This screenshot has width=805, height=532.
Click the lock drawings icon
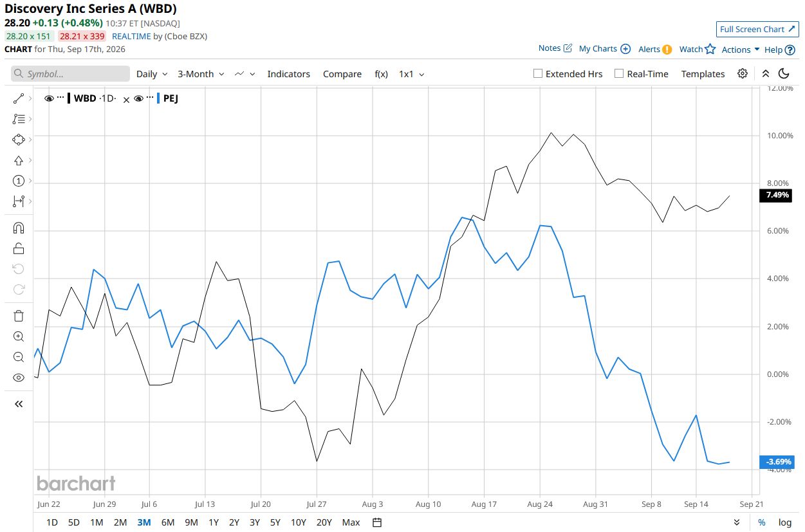point(18,248)
